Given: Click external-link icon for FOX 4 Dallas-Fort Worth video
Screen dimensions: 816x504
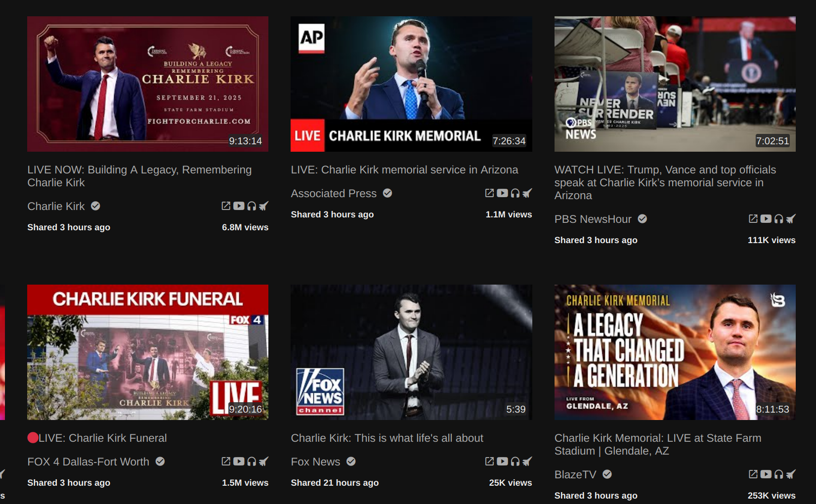Looking at the screenshot, I should (x=226, y=462).
